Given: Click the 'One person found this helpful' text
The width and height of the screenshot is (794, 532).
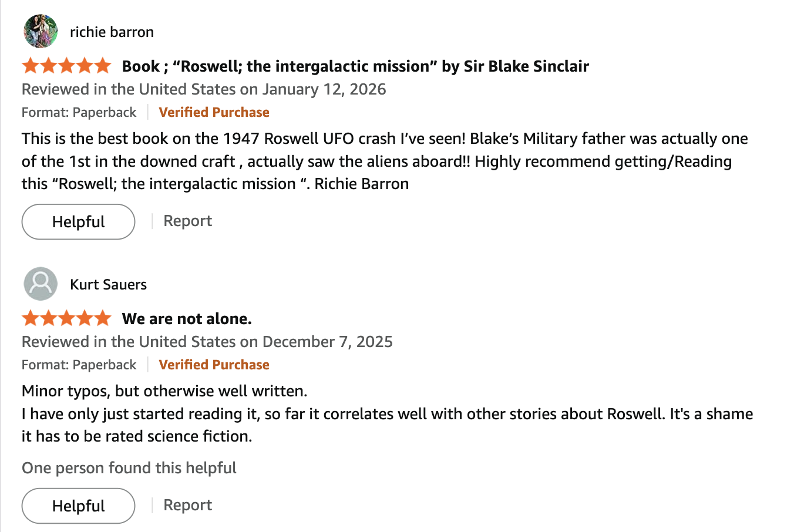Looking at the screenshot, I should point(129,468).
